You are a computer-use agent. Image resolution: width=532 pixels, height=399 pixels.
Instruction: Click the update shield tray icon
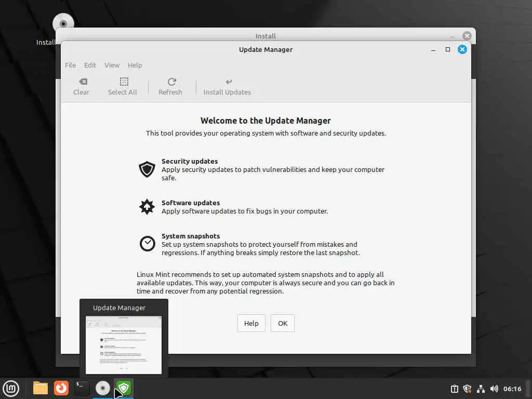tap(467, 389)
